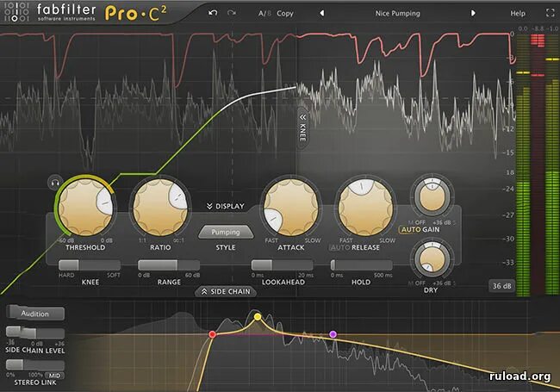Click the RATIO label

click(160, 247)
